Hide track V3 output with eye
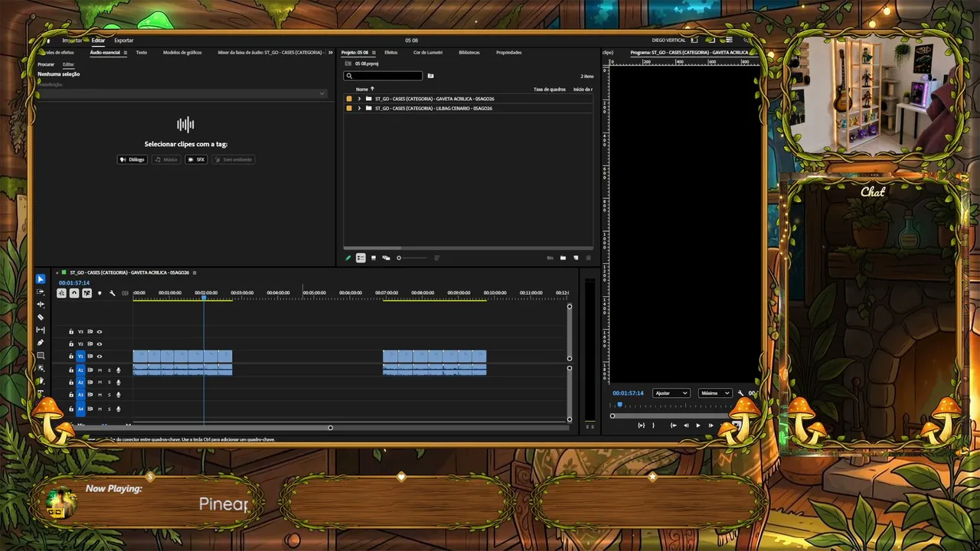The width and height of the screenshot is (980, 551). tap(99, 331)
